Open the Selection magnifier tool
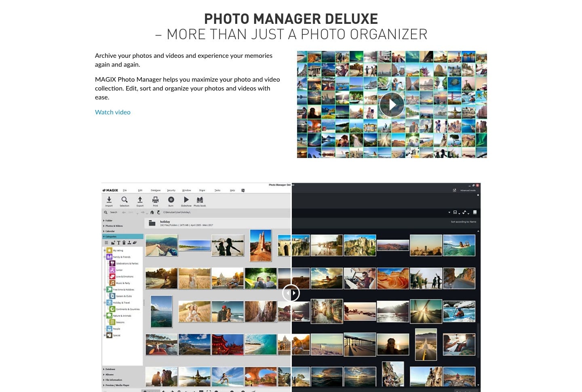 (124, 200)
